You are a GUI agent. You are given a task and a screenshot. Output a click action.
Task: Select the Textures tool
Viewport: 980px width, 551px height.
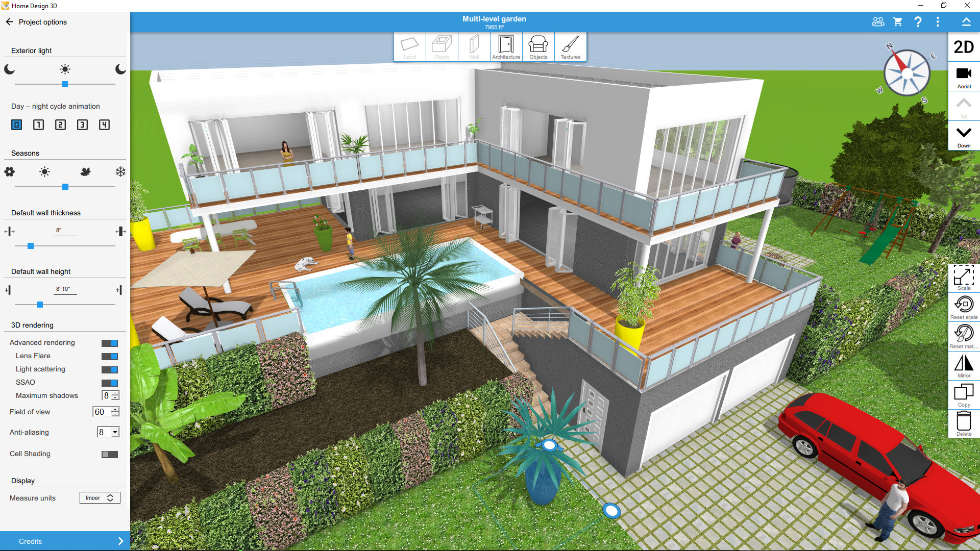pyautogui.click(x=570, y=46)
